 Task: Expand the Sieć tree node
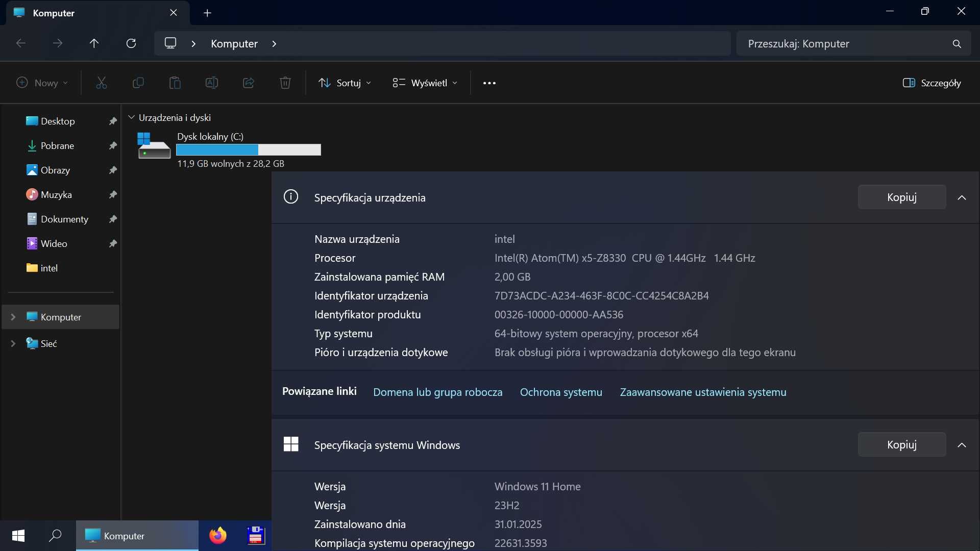pyautogui.click(x=13, y=343)
